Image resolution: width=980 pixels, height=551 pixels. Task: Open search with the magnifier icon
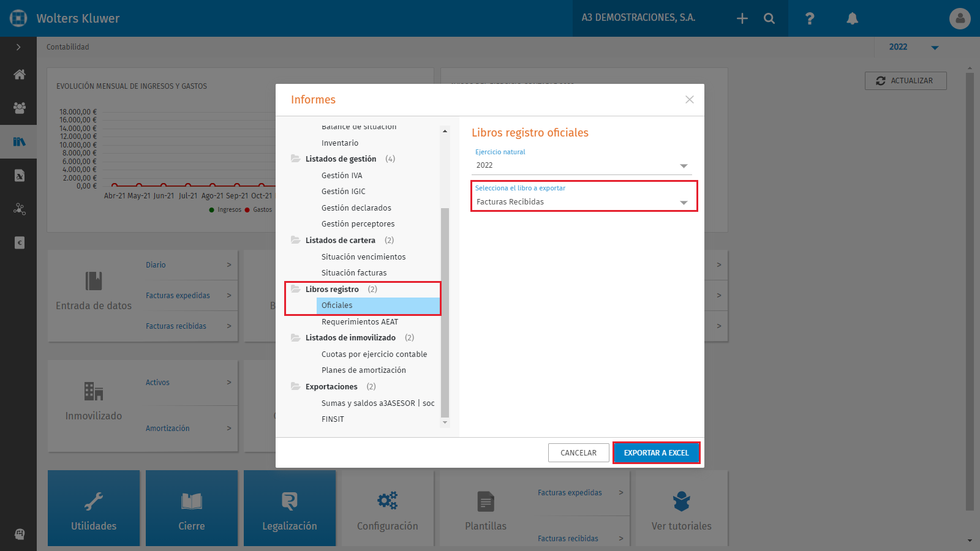click(769, 18)
